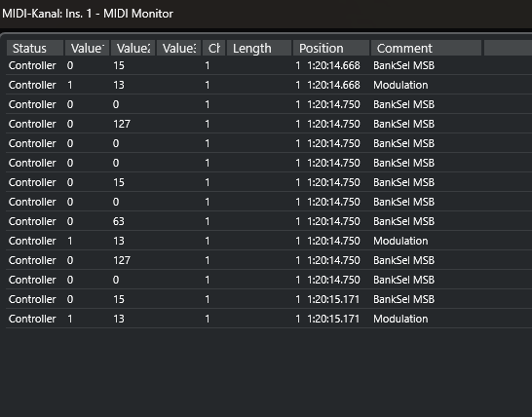This screenshot has width=532, height=417.
Task: Select the first Controller row with value 127
Action: (x=269, y=124)
